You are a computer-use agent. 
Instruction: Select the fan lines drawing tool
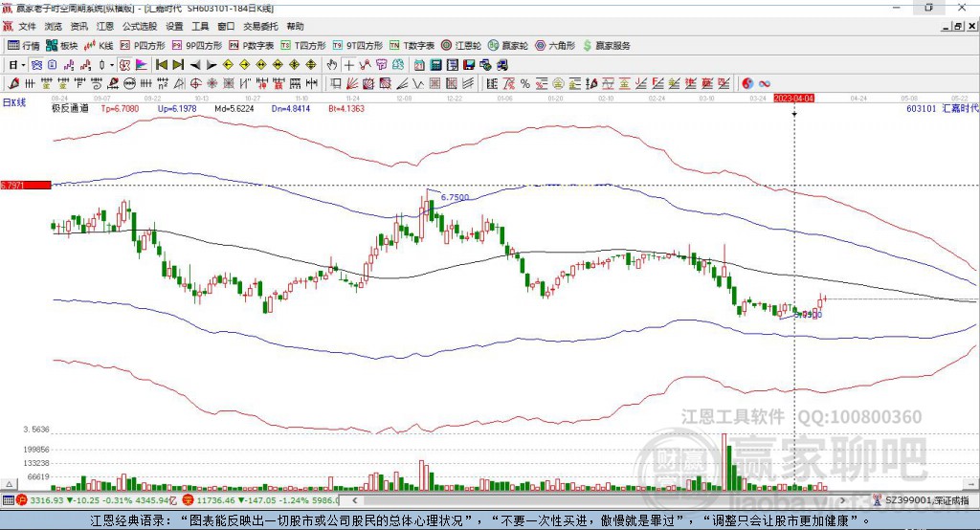(352, 83)
